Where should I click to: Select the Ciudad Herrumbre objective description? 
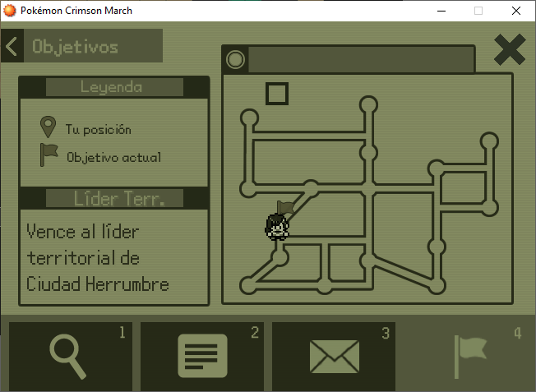98,258
